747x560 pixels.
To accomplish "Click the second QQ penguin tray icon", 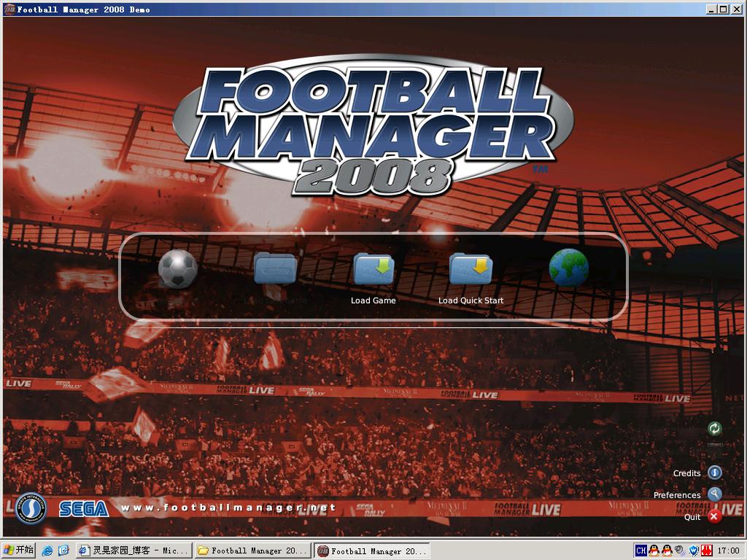I will pyautogui.click(x=667, y=551).
